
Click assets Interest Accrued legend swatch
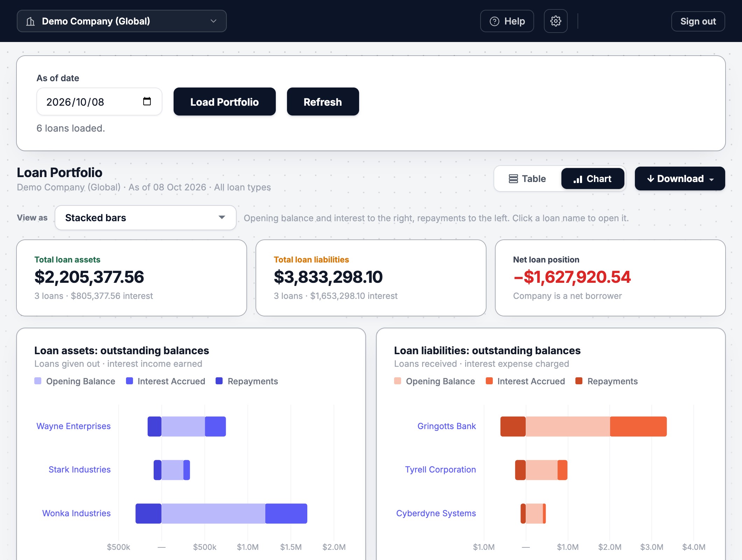pos(129,381)
